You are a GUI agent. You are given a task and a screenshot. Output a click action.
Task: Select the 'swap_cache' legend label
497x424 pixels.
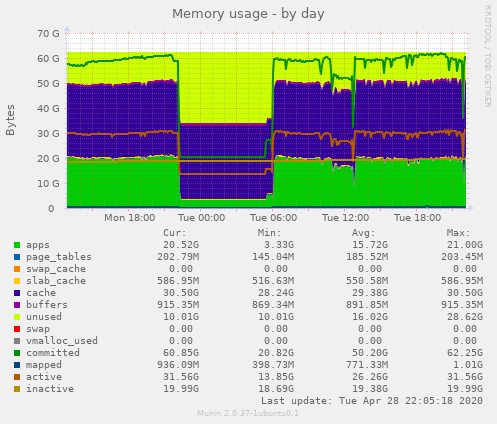coord(56,269)
